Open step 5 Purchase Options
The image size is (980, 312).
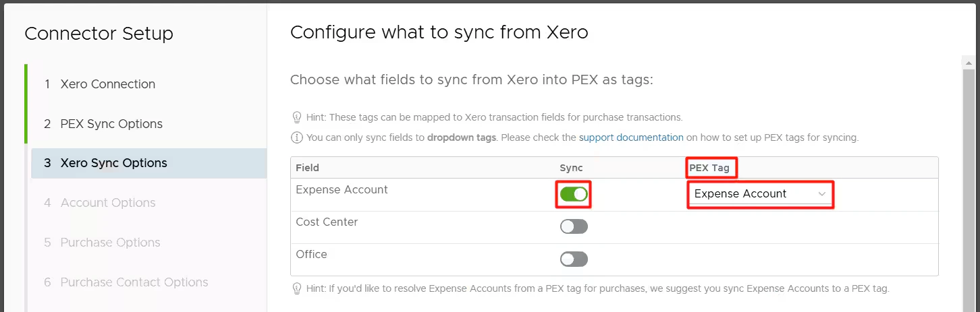110,243
